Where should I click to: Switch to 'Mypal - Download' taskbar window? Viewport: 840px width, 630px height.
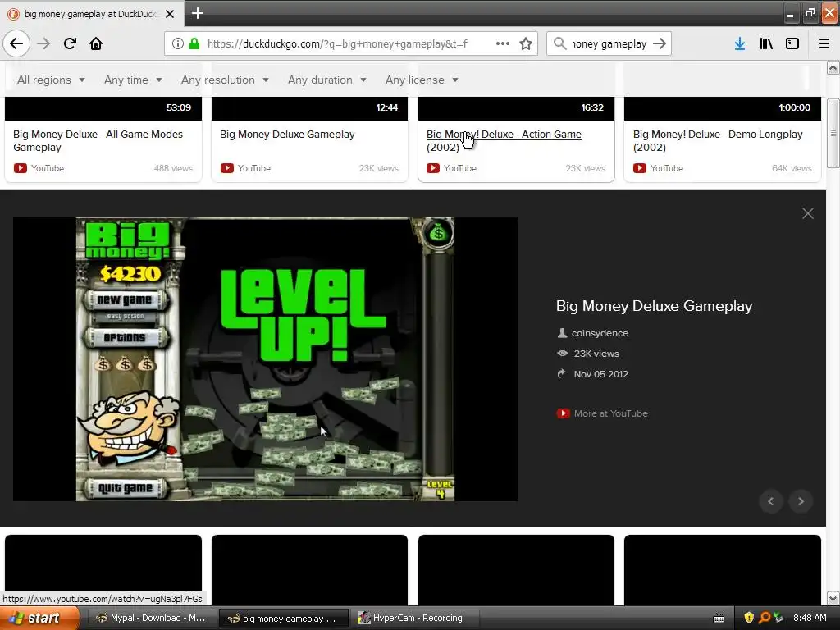pos(152,618)
